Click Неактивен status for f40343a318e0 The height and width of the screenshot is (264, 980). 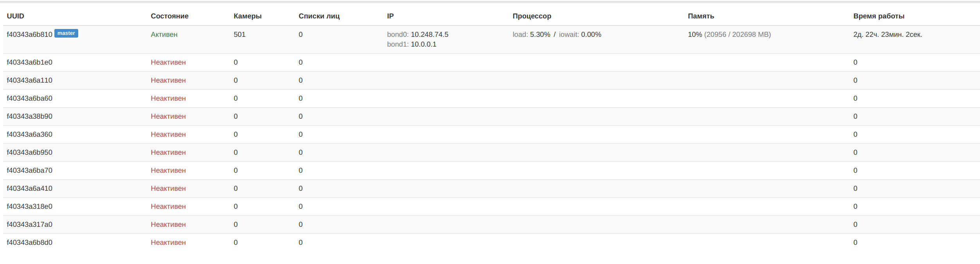168,206
